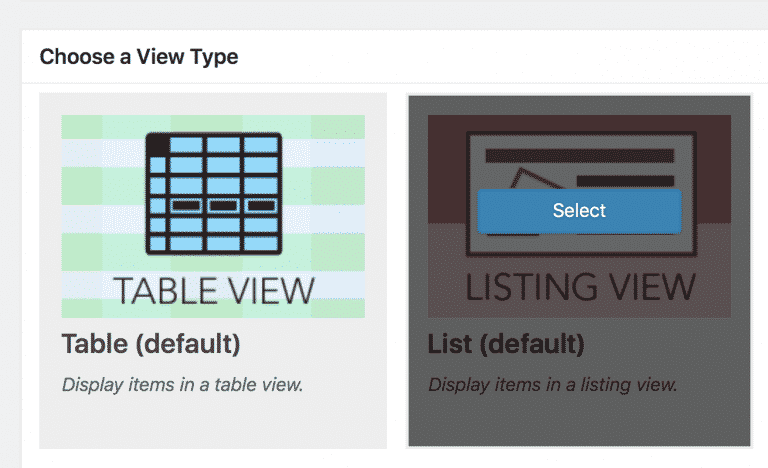Click the black header cell in table icon
The height and width of the screenshot is (468, 768).
[157, 145]
